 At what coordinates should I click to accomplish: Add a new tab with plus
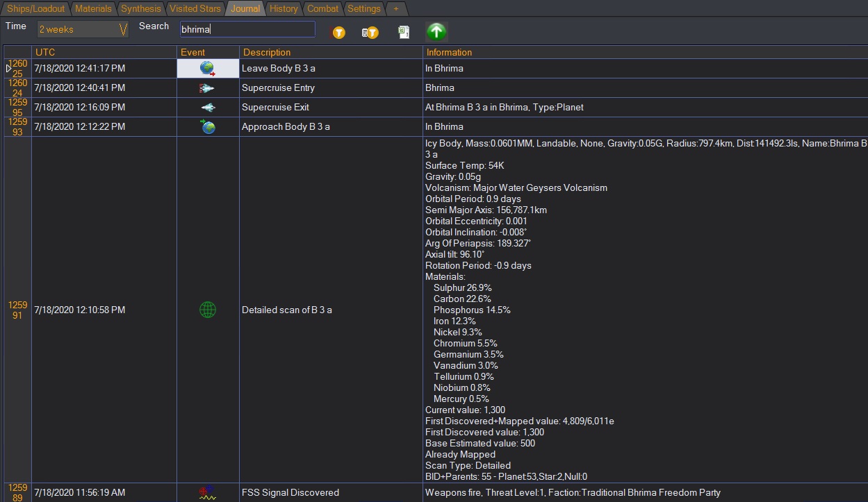396,9
